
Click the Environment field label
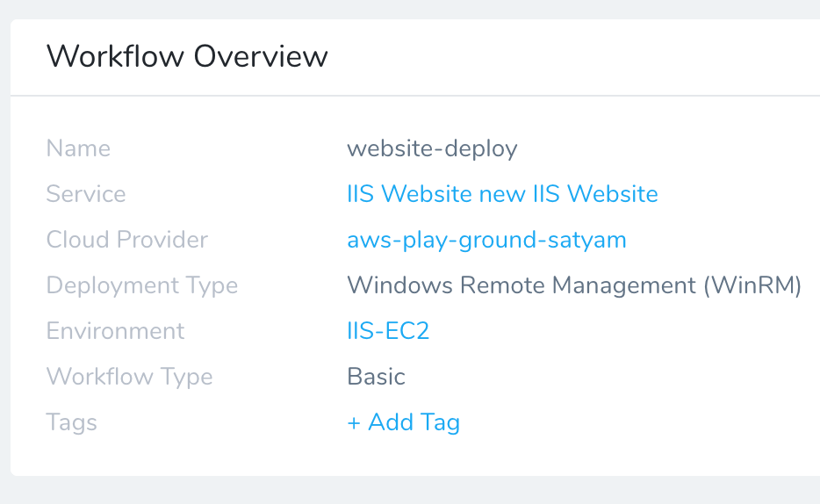116,331
